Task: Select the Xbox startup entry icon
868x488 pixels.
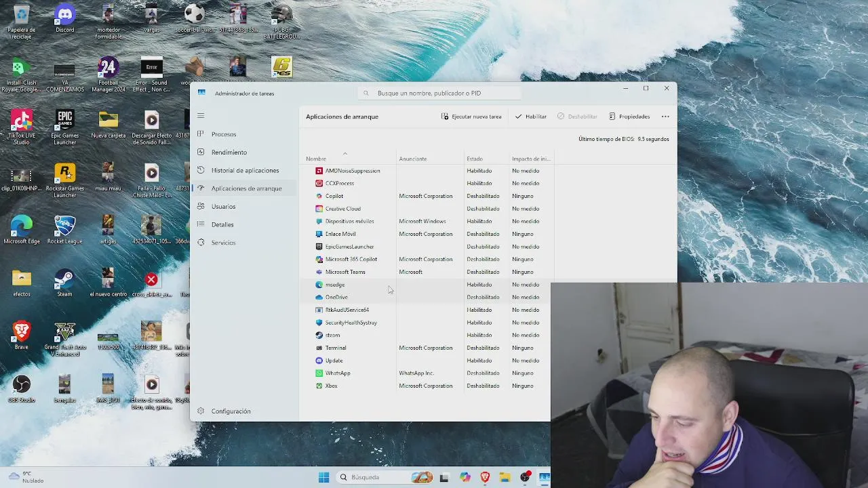Action: pyautogui.click(x=319, y=386)
